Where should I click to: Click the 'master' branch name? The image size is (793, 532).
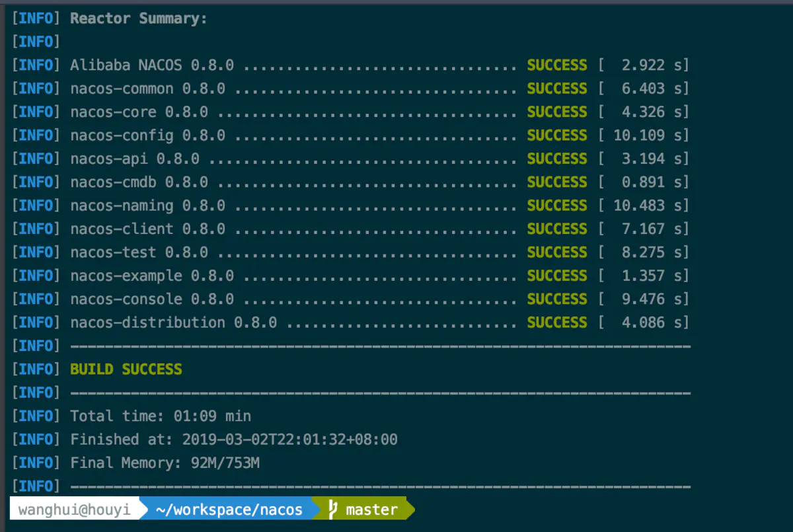pos(372,510)
